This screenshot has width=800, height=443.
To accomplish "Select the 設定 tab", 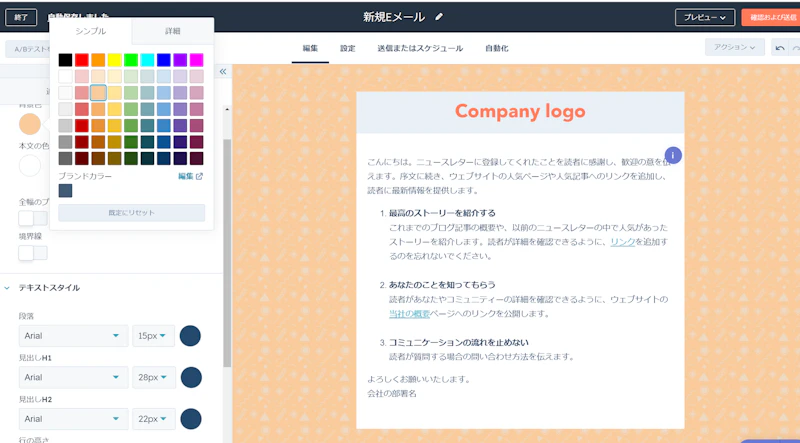I will click(347, 48).
